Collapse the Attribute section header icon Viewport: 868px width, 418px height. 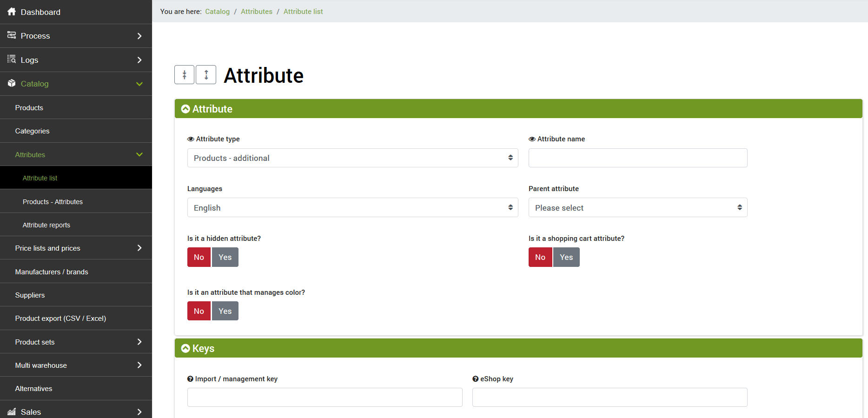tap(186, 109)
